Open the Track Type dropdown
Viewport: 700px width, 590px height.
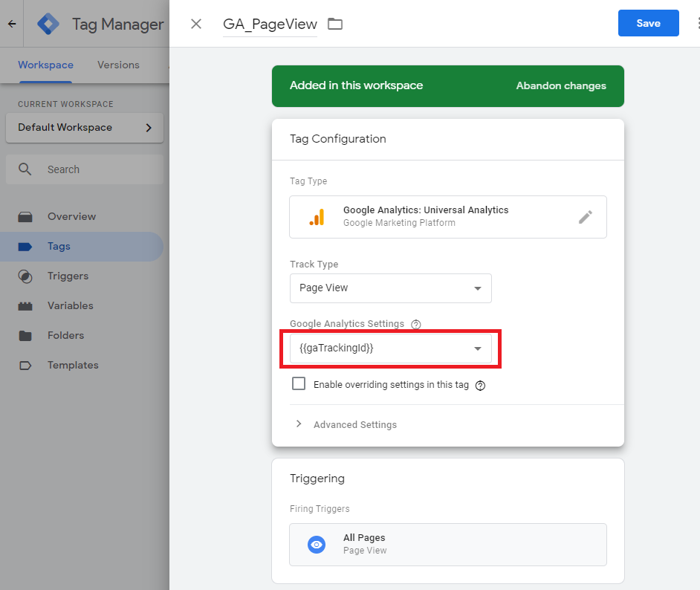tap(391, 288)
